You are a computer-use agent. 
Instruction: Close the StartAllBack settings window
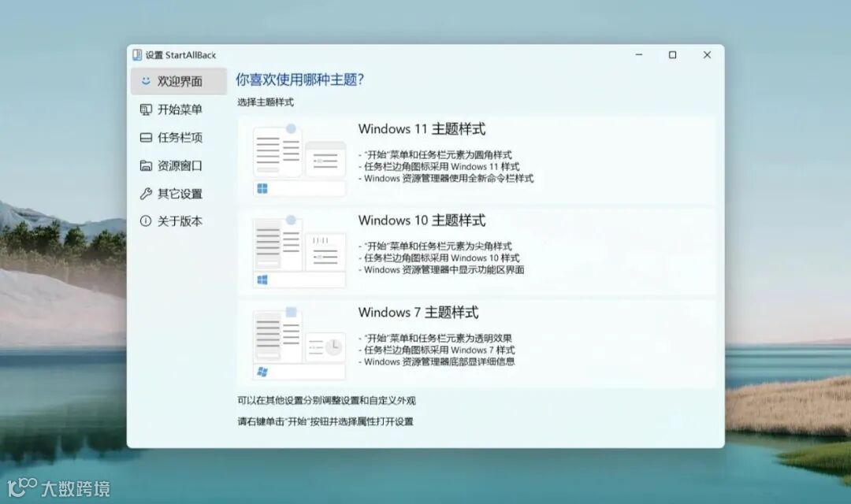(x=707, y=55)
